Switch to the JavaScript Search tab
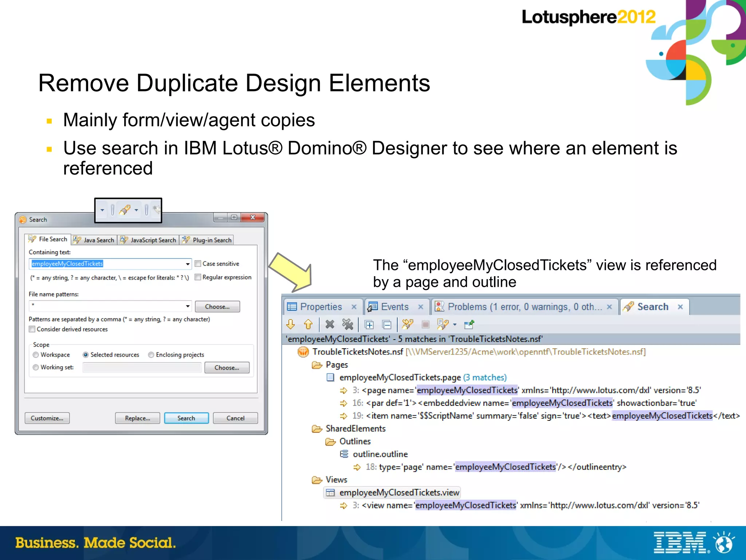This screenshot has height=560, width=746. pyautogui.click(x=148, y=240)
